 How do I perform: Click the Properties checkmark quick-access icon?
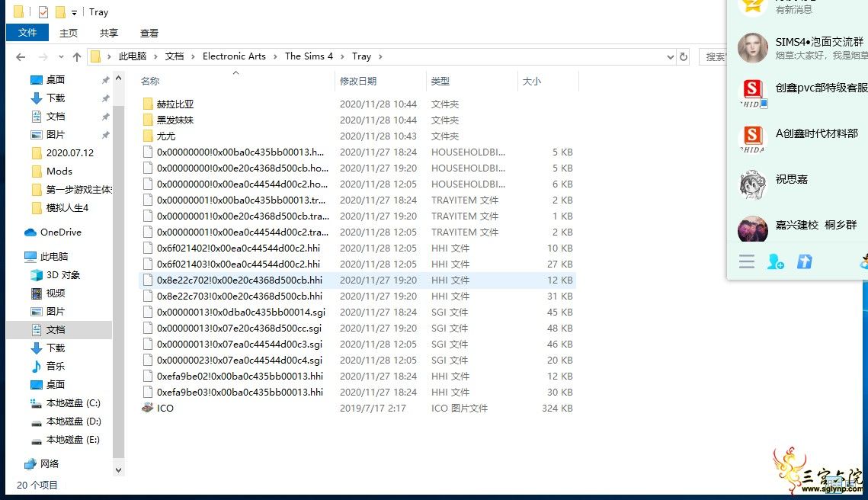point(43,11)
